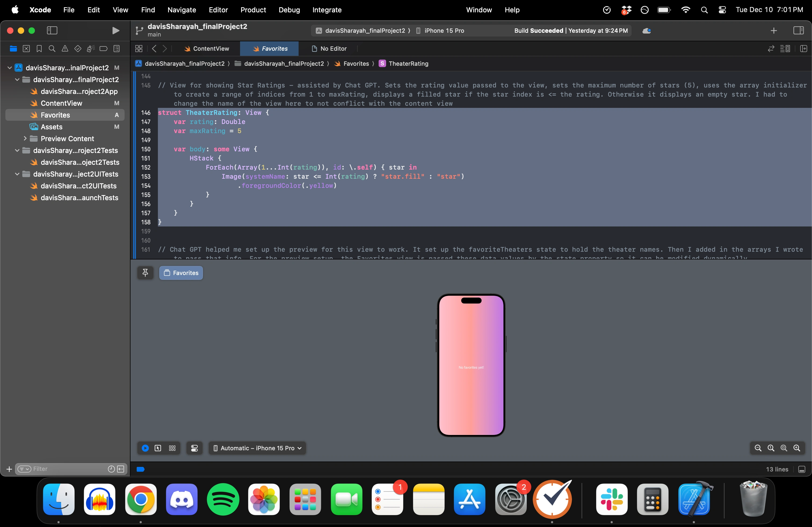Open the Find navigator magnifier icon
812x527 pixels.
click(x=52, y=49)
